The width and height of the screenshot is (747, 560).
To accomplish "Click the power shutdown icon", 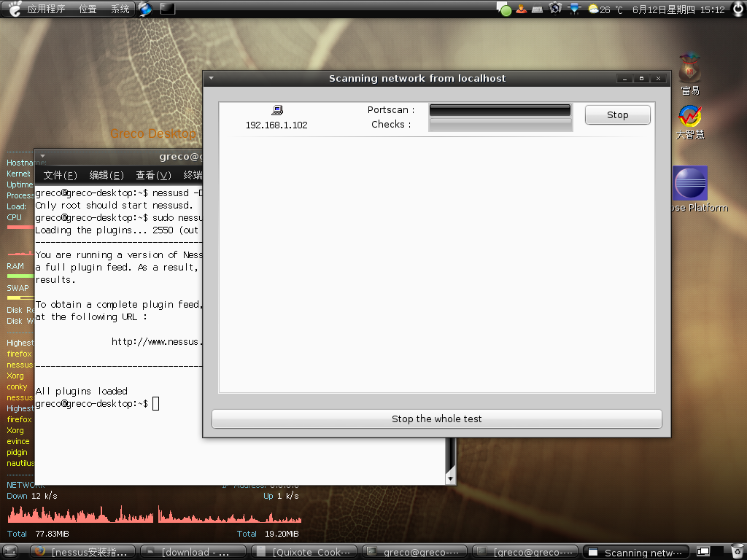I will (738, 9).
